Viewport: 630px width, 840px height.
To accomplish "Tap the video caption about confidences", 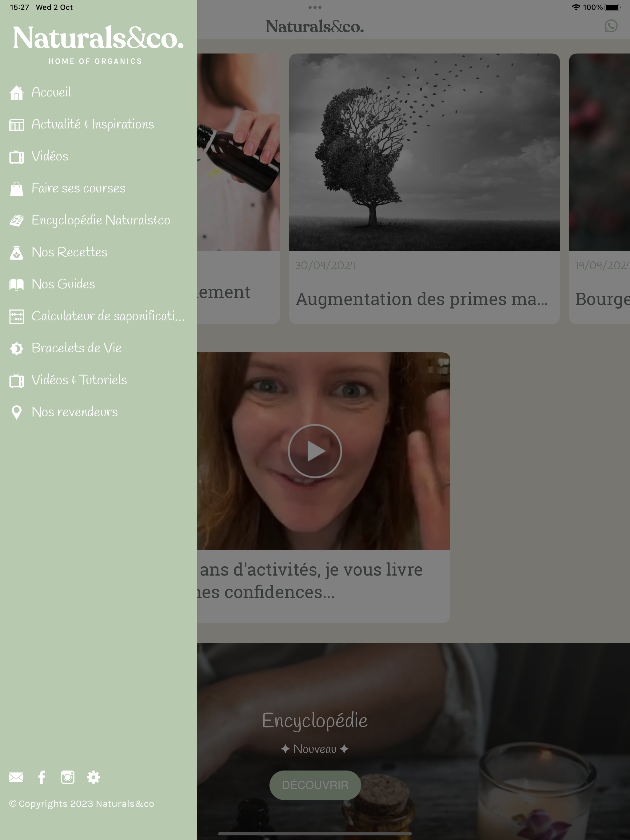I will (x=310, y=581).
